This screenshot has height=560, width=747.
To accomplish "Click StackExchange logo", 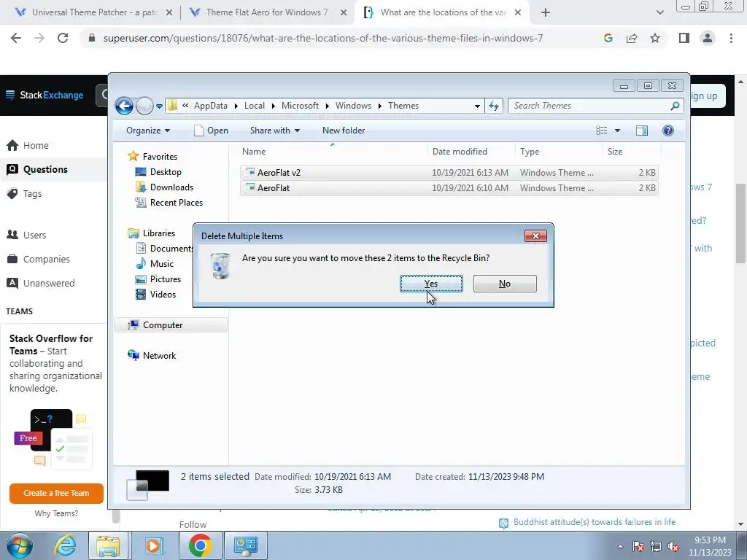I will tap(44, 95).
